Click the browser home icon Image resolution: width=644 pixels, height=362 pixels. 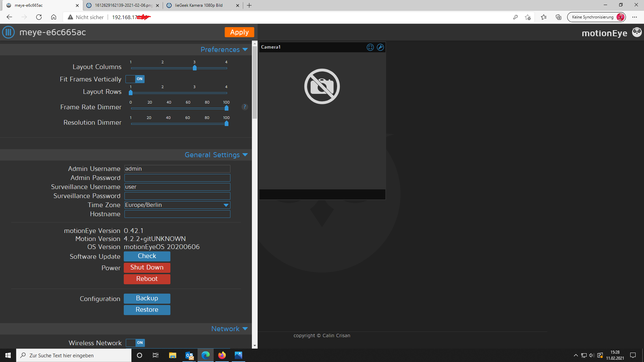pos(54,17)
